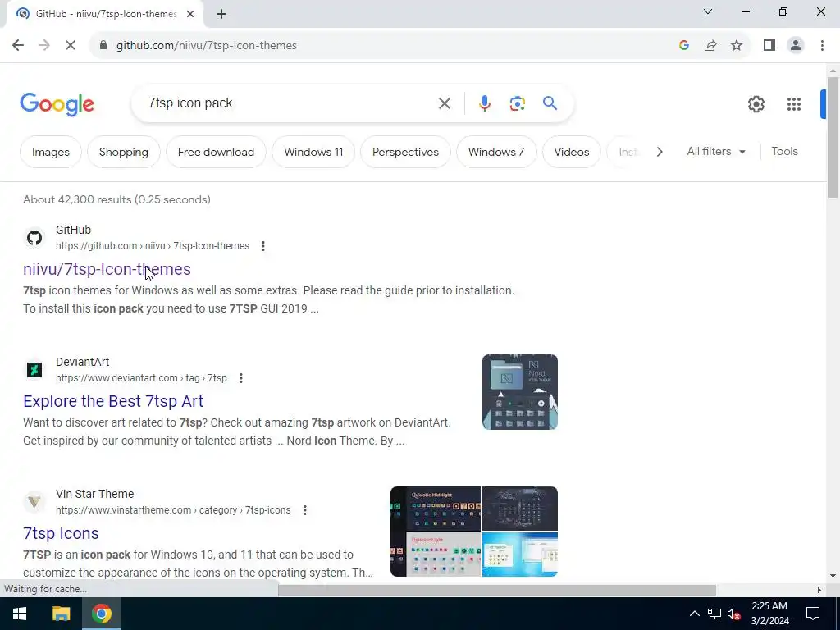Open more options for GitHub result
This screenshot has height=630, width=840.
coord(263,246)
